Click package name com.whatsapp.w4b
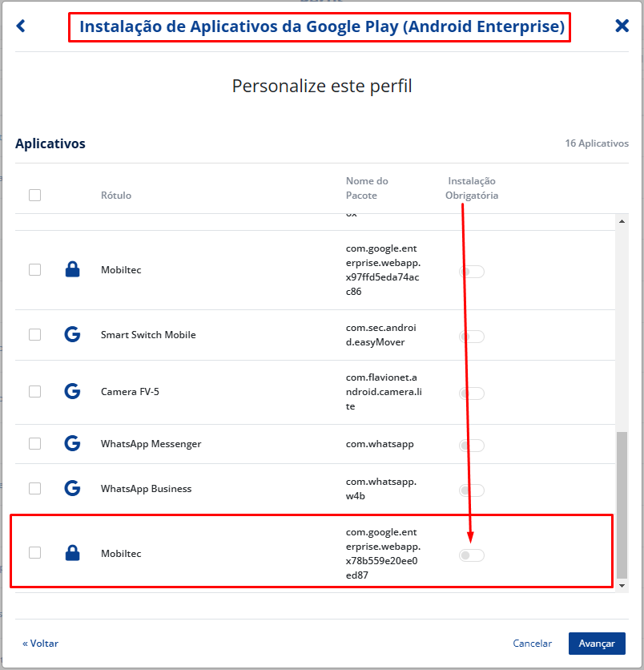The width and height of the screenshot is (644, 670). click(381, 488)
